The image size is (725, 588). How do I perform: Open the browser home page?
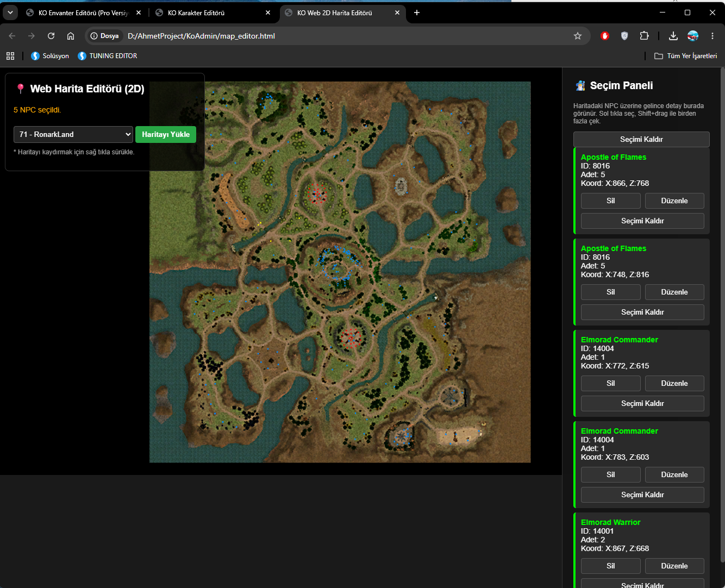point(71,36)
